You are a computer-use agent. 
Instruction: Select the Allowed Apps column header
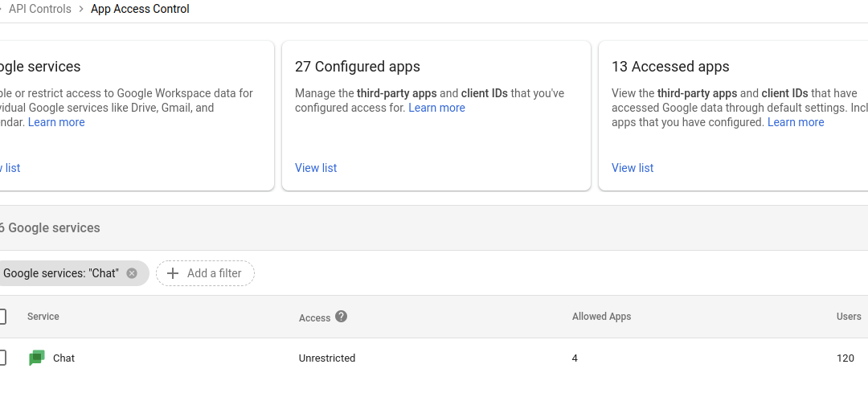[602, 317]
